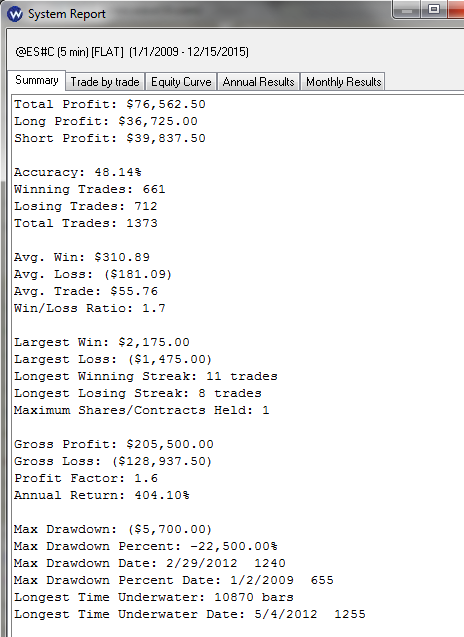Minimize the System Report window
Screen dimensions: 464x637
click(407, 10)
